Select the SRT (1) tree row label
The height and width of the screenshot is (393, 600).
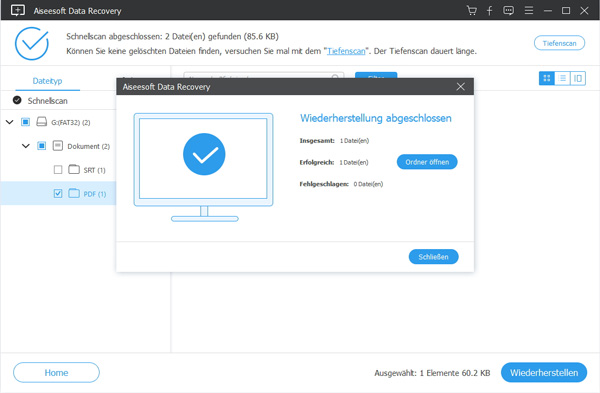coord(95,170)
